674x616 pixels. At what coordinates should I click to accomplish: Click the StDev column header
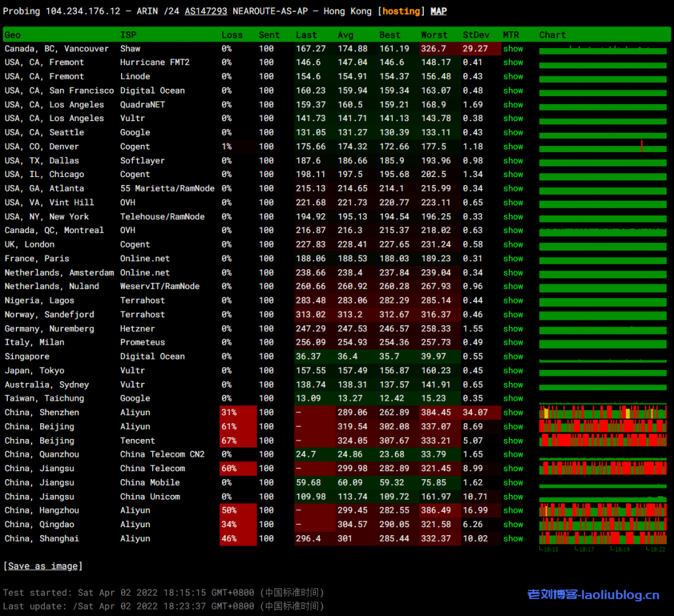coord(475,35)
